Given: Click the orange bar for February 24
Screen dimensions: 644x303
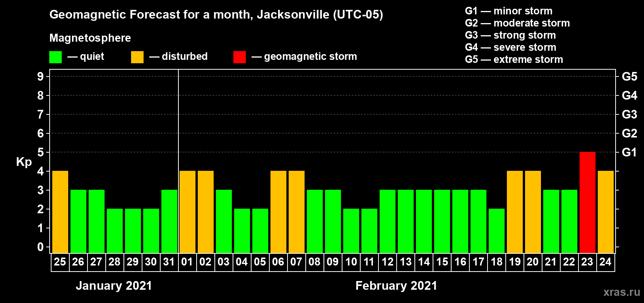Looking at the screenshot, I should [x=606, y=212].
